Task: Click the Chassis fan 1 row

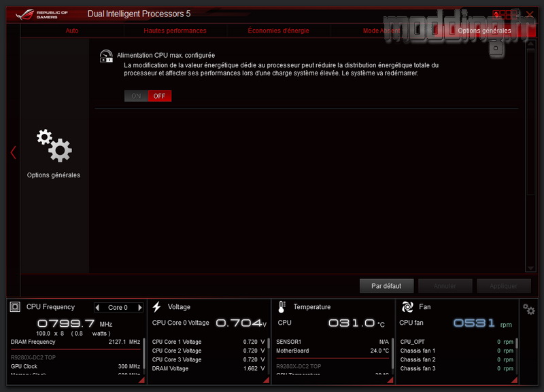Action: tap(456, 351)
